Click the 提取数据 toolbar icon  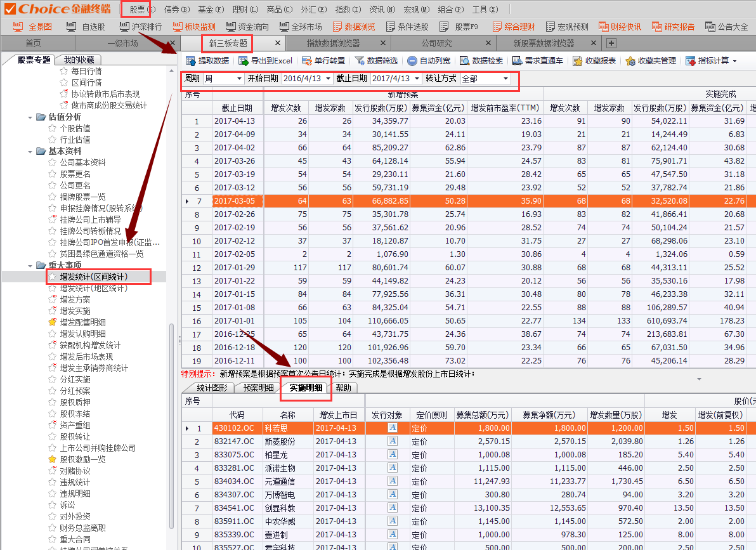point(190,61)
